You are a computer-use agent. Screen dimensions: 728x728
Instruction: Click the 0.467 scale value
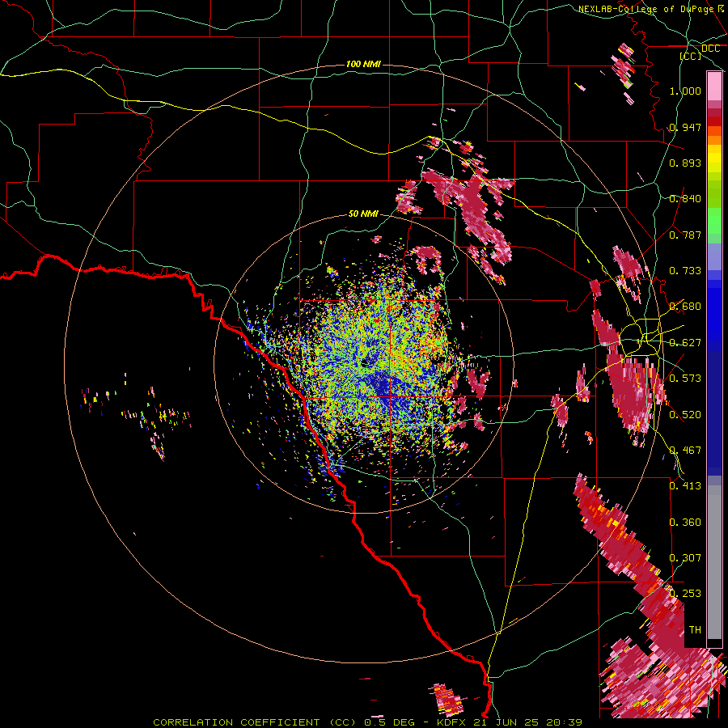tap(685, 451)
